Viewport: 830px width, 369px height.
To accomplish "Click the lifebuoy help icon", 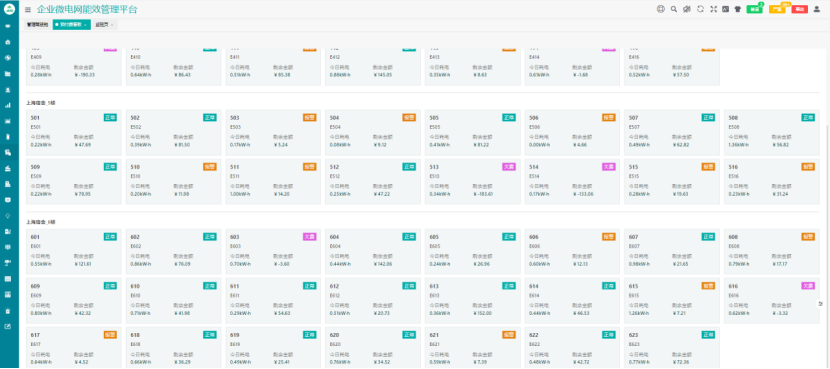I will [x=660, y=9].
